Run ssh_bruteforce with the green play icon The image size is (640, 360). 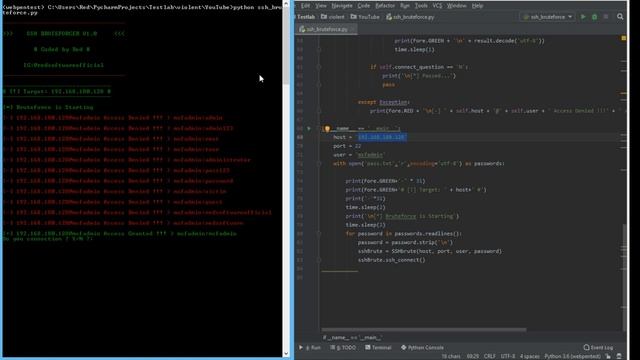point(583,17)
